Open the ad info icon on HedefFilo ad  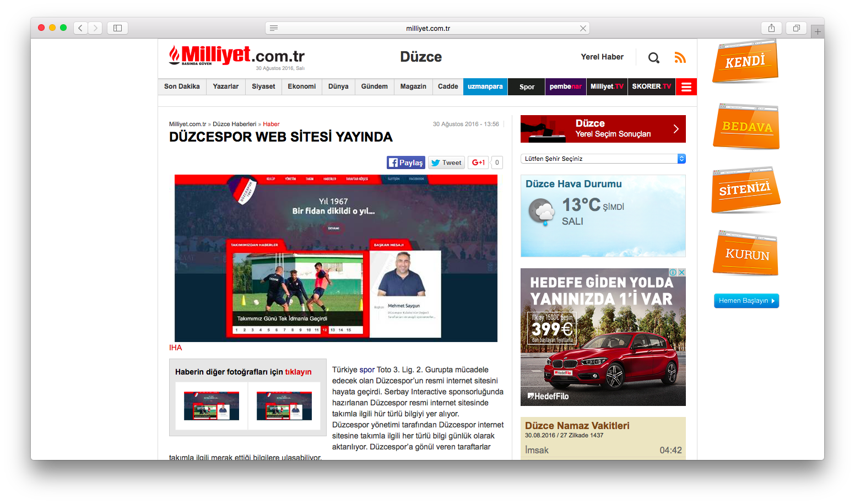click(673, 272)
